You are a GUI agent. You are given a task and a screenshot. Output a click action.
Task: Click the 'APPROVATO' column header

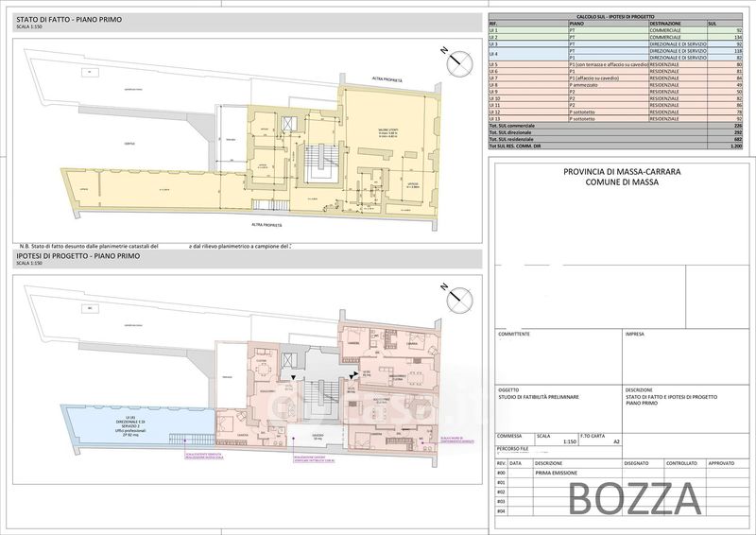(721, 463)
